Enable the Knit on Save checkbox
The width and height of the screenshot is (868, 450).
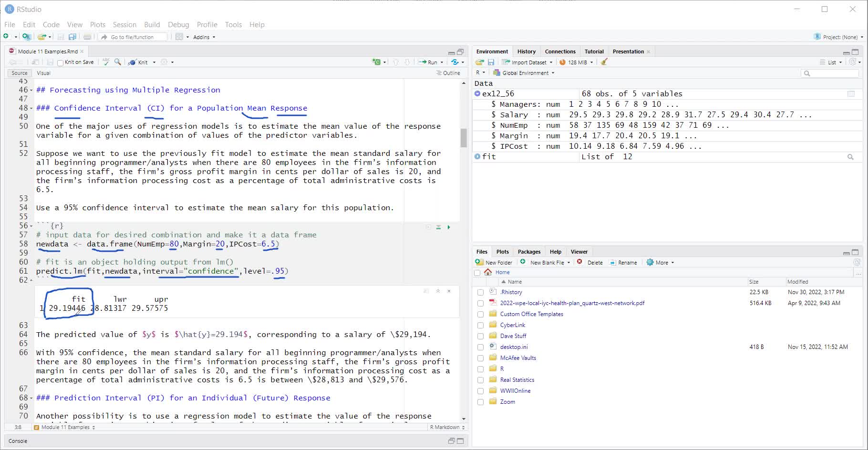tap(61, 62)
